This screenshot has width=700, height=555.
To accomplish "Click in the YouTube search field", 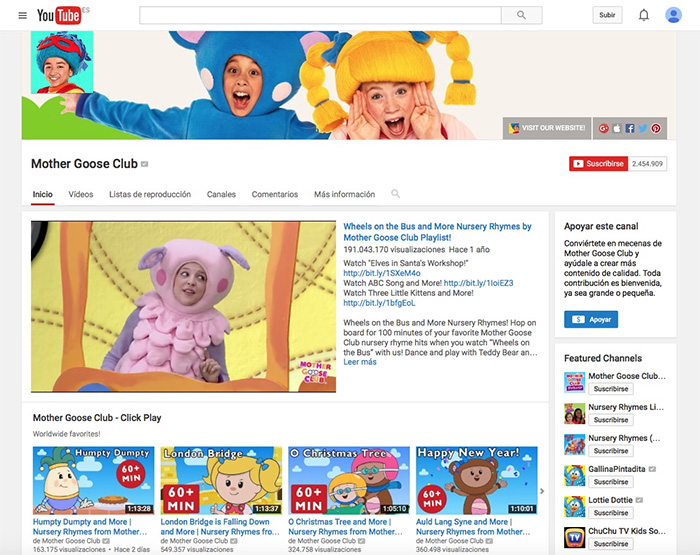I will pyautogui.click(x=320, y=15).
